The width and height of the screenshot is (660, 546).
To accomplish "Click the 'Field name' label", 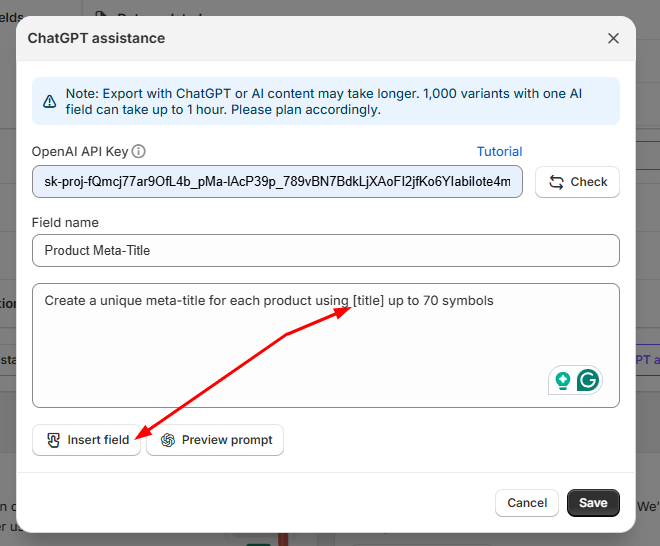I will 65,222.
